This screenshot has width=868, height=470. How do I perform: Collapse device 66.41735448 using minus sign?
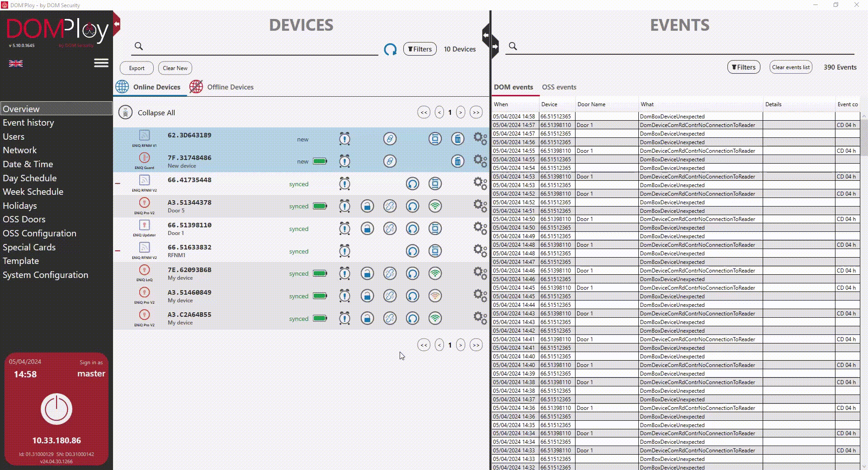[x=118, y=183]
